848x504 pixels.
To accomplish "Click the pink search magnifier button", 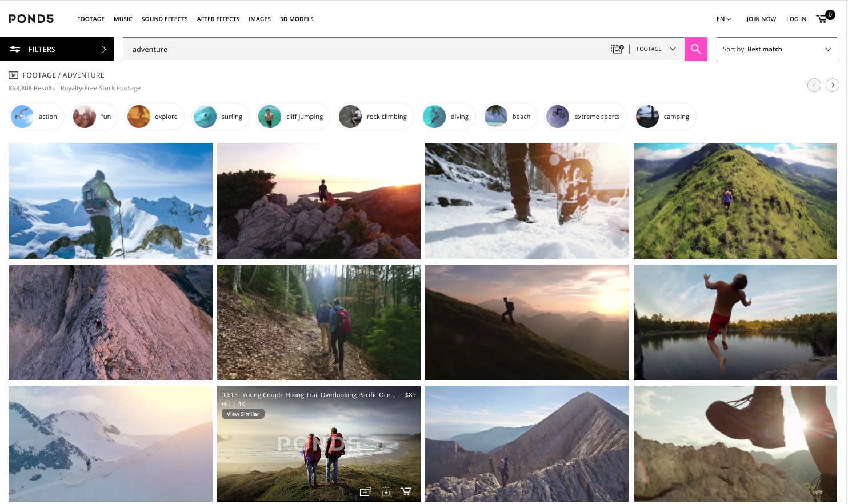I will (x=695, y=49).
